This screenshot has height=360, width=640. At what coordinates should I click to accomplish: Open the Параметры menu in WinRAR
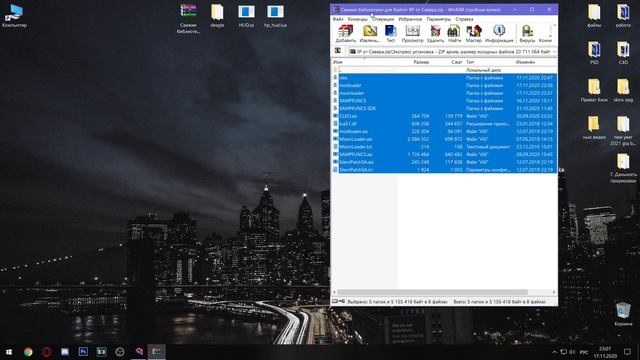tap(438, 19)
